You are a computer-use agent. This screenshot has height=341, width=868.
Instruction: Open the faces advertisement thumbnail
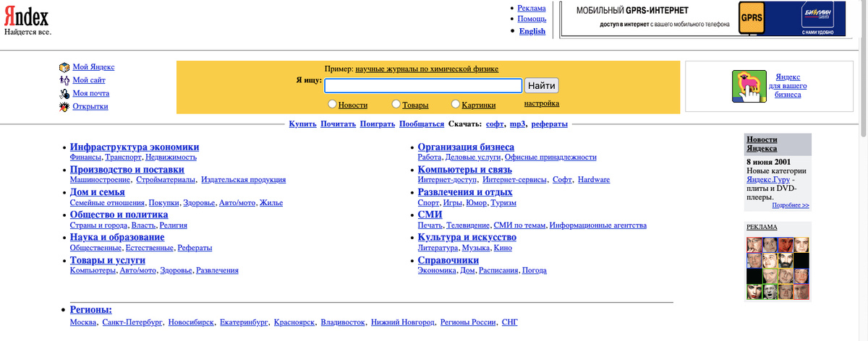click(778, 268)
